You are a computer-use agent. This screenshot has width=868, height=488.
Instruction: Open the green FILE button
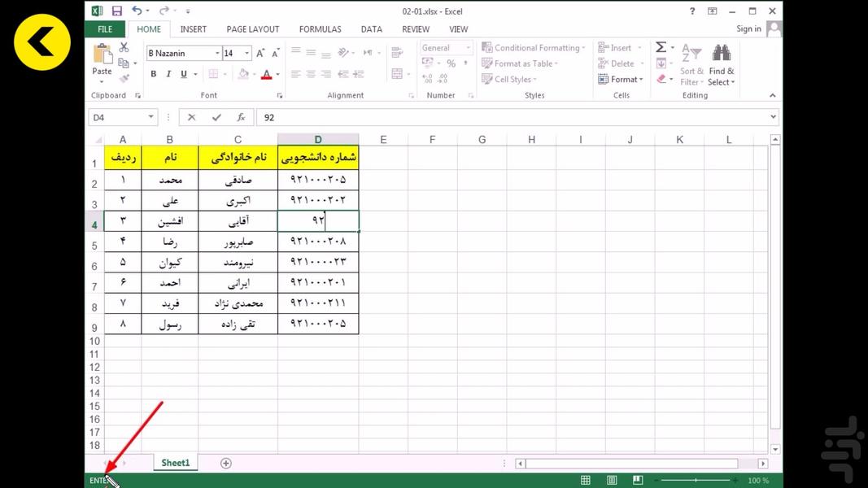tap(105, 29)
